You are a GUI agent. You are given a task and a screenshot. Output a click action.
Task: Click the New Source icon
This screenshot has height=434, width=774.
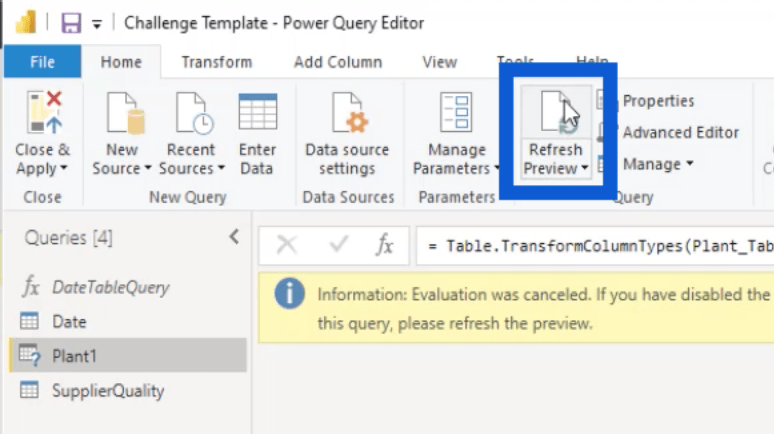click(x=125, y=113)
